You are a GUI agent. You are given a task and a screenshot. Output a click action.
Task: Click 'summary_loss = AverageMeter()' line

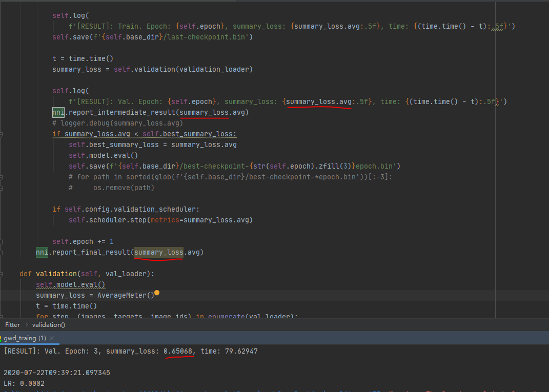95,295
